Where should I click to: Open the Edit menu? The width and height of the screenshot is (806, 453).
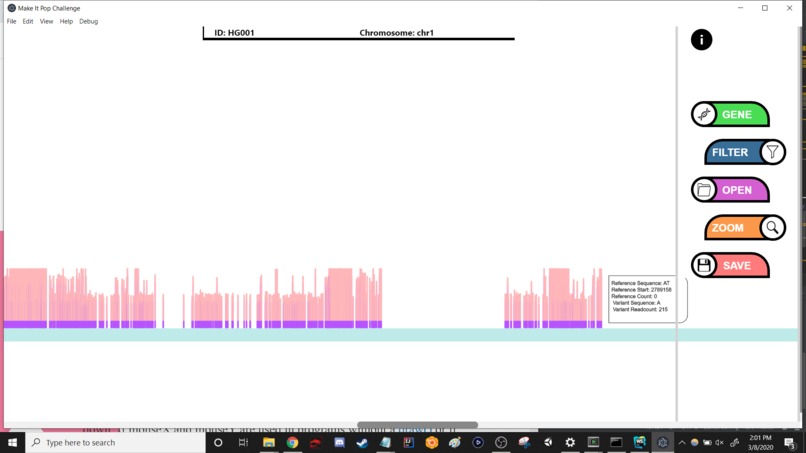click(x=28, y=21)
